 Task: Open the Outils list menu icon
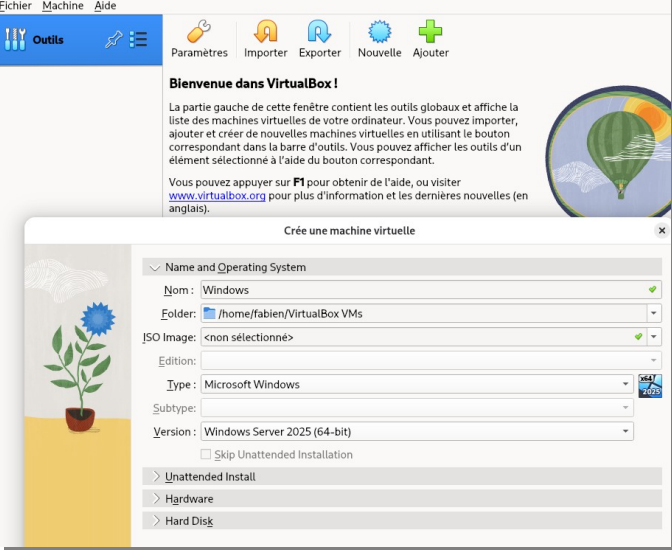pyautogui.click(x=139, y=40)
